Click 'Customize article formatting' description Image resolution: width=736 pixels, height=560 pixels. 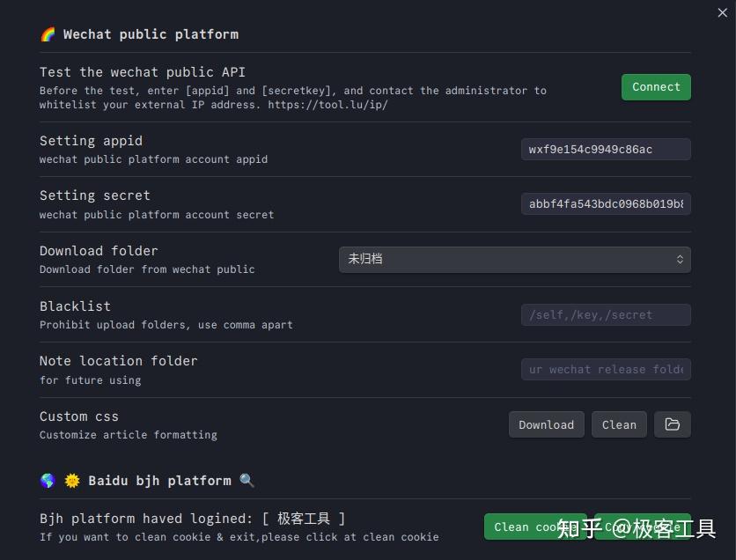point(129,435)
